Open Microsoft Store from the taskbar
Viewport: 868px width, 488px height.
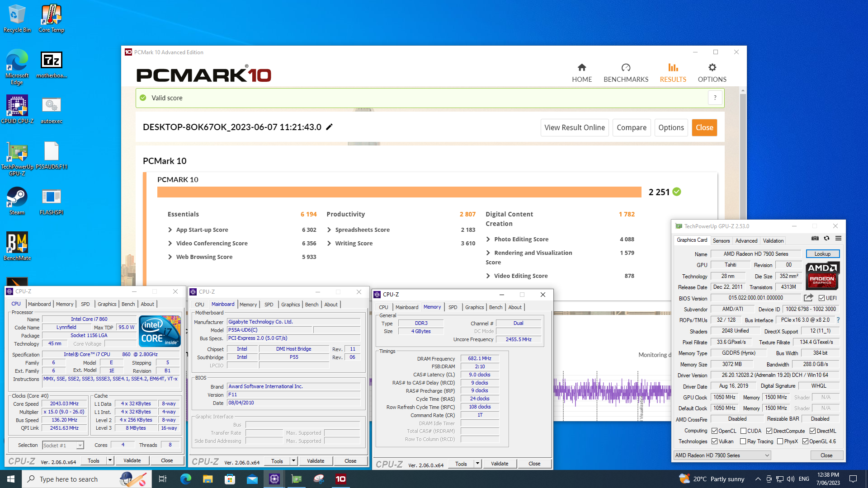[230, 479]
